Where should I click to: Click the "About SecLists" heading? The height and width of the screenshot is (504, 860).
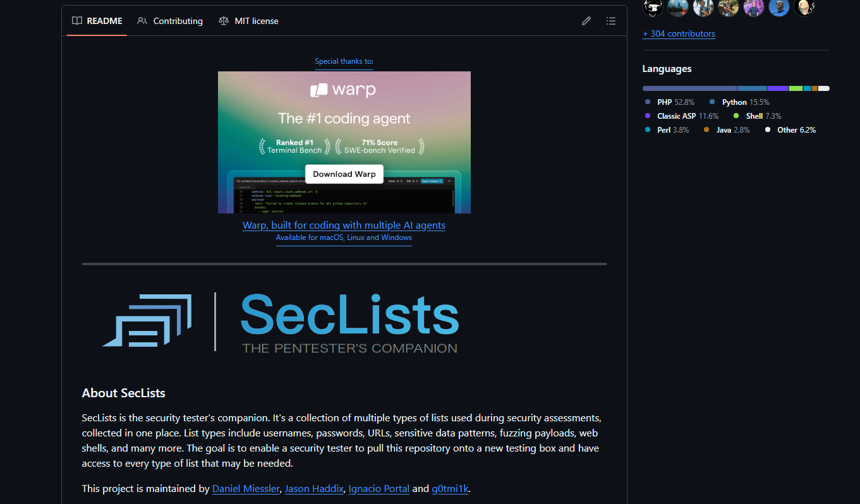pyautogui.click(x=124, y=393)
